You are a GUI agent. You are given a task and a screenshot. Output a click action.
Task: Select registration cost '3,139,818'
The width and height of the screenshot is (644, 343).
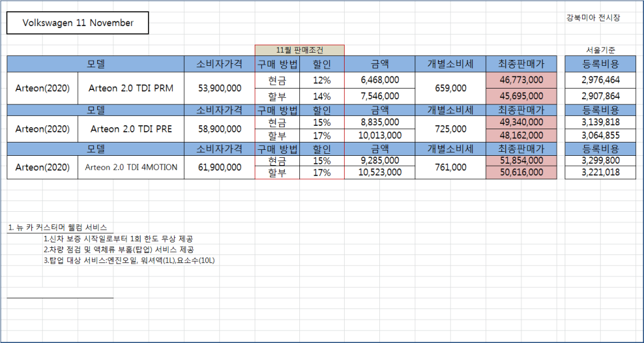pyautogui.click(x=601, y=123)
